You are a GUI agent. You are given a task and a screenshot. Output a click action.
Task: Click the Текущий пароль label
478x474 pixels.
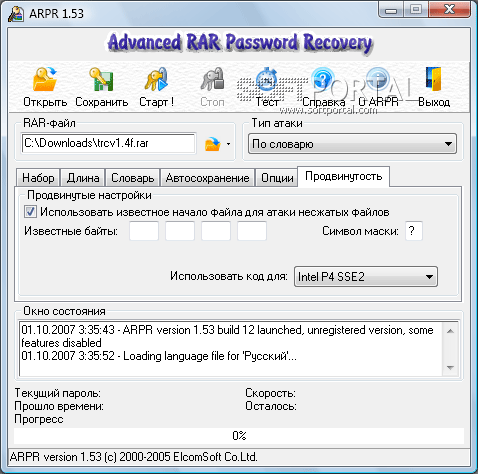57,393
